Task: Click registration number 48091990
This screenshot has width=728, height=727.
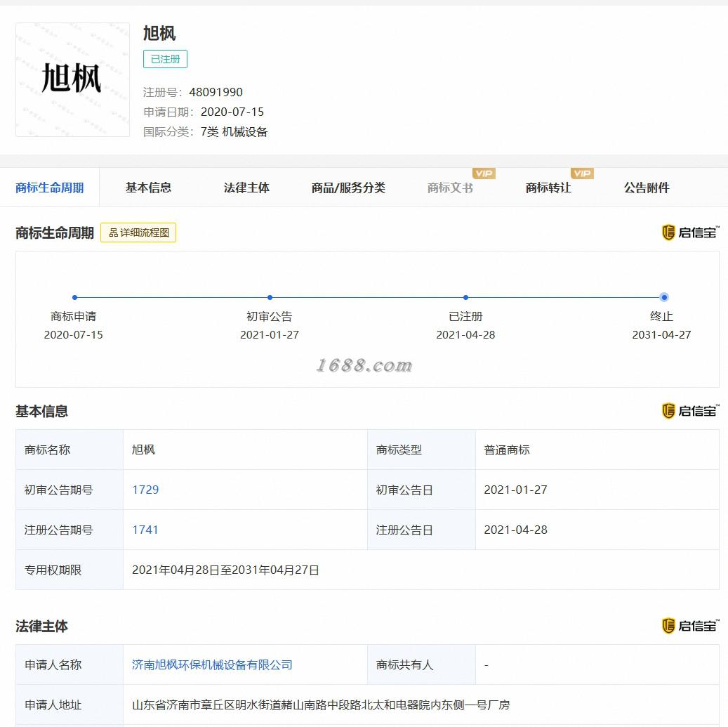Action: [x=216, y=92]
